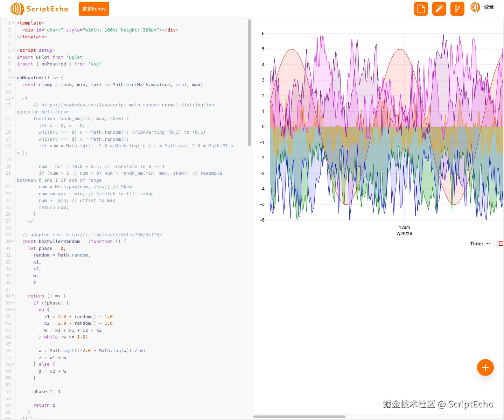Collapse the return arrow function at line 38
This screenshot has width=504, height=420.
(x=13, y=296)
